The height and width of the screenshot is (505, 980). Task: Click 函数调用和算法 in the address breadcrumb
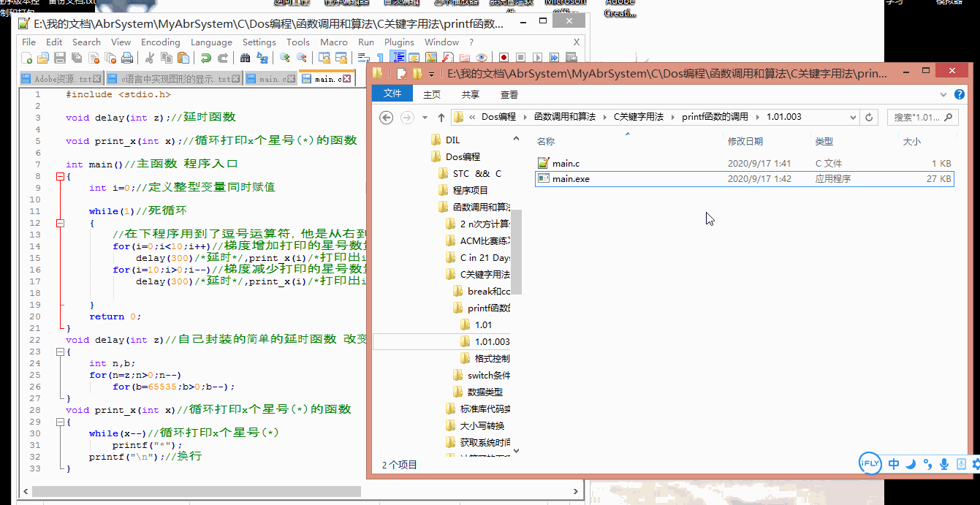[x=564, y=117]
